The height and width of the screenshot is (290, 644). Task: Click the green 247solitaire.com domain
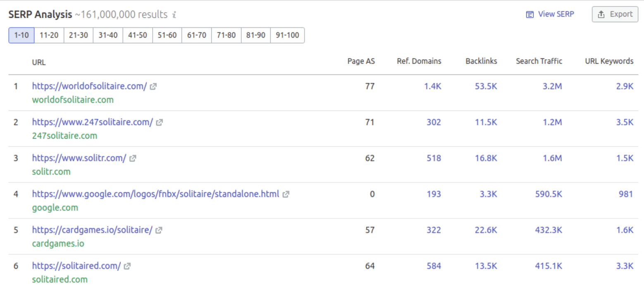pos(65,136)
